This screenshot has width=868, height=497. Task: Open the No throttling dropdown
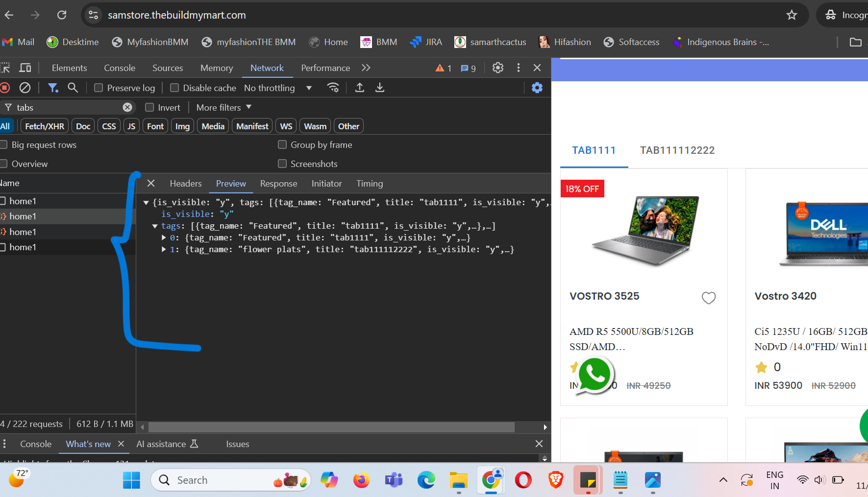pyautogui.click(x=278, y=88)
